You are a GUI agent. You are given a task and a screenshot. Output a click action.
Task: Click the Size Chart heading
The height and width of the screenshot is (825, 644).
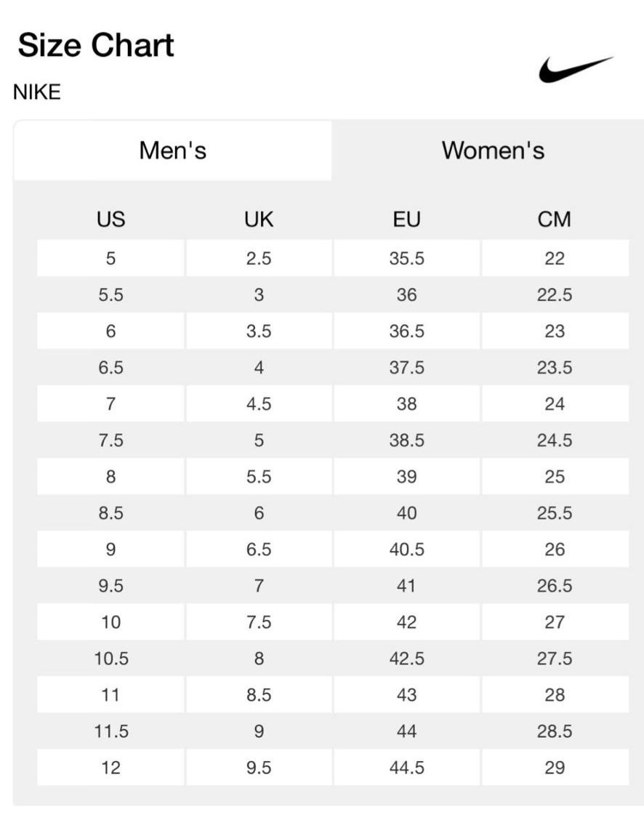pyautogui.click(x=95, y=45)
